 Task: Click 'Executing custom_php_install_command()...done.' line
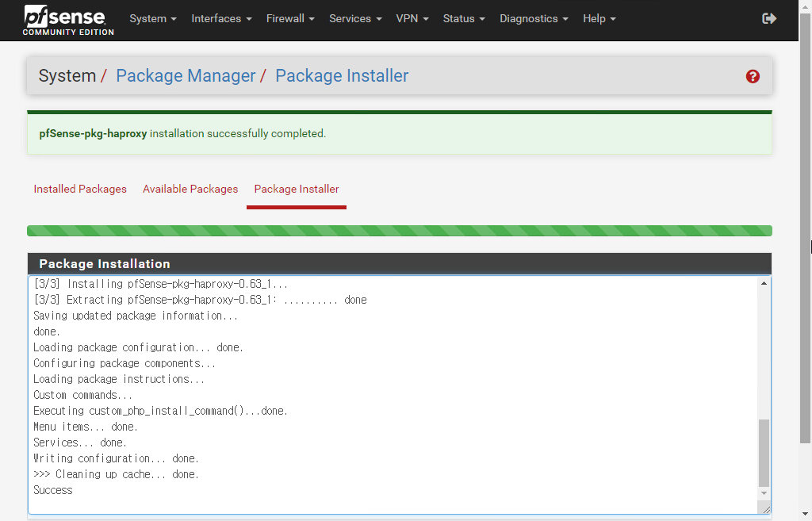pyautogui.click(x=160, y=411)
